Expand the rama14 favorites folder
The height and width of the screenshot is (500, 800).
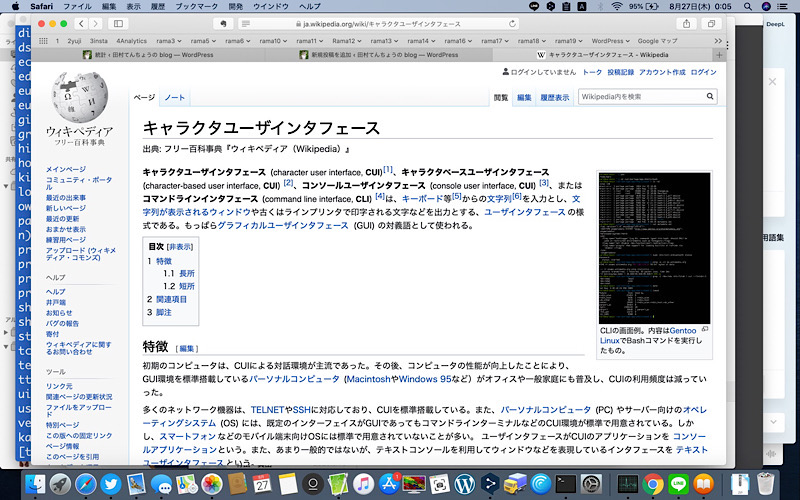tap(421, 41)
